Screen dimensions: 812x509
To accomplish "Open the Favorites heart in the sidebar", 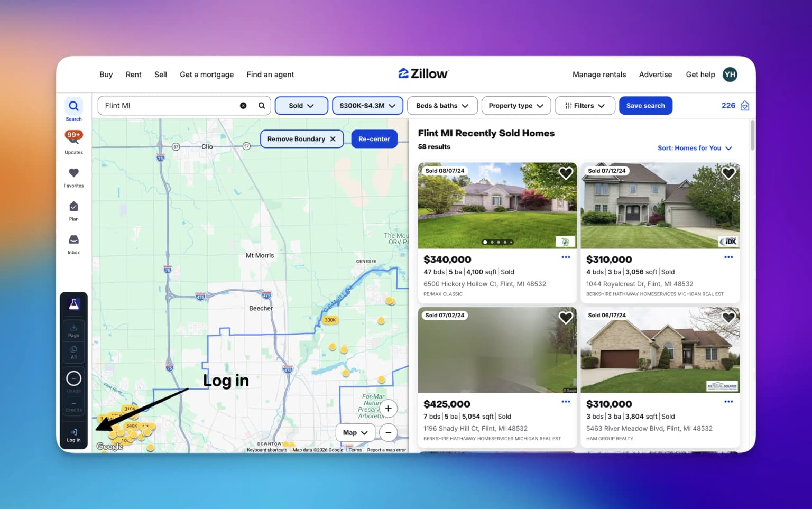I will tap(73, 177).
